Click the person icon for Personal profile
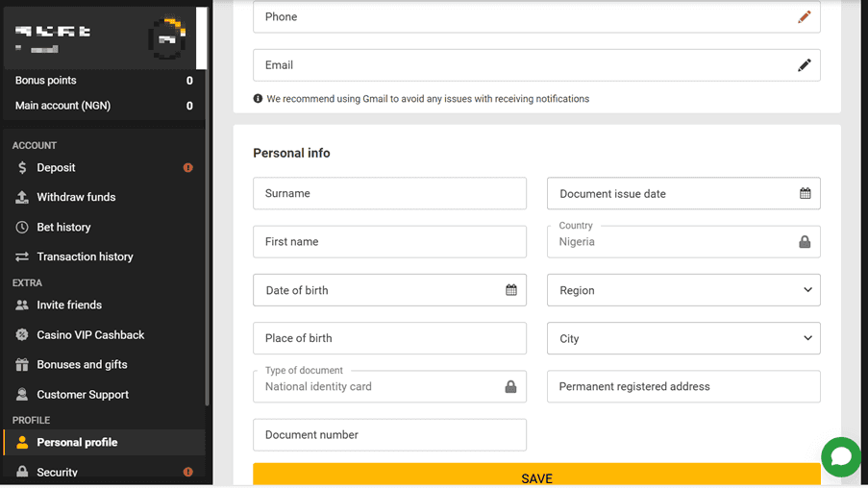This screenshot has height=488, width=868. click(x=22, y=442)
